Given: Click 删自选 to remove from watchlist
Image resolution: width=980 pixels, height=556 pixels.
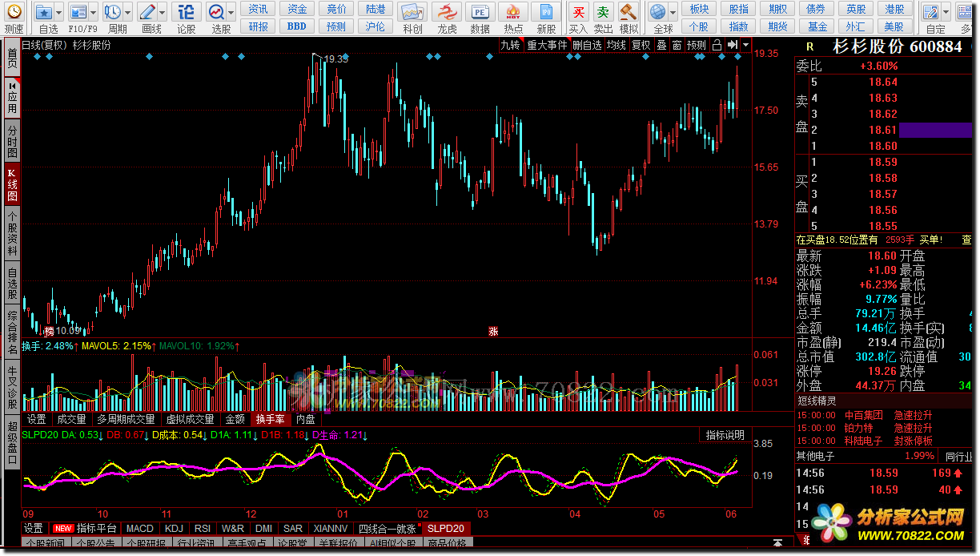Looking at the screenshot, I should (587, 45).
